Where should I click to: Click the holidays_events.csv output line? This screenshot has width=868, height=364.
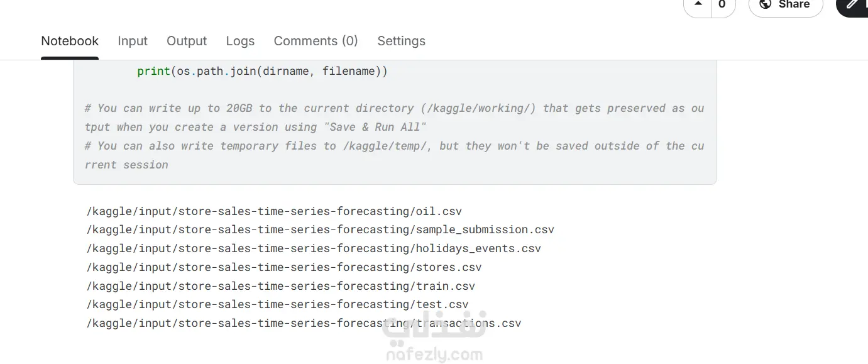point(313,248)
